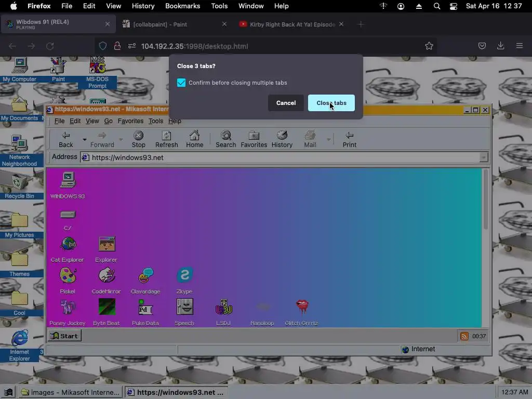Screen dimensions: 532x399
Task: Launch CodeMirror app icon
Action: (x=106, y=281)
